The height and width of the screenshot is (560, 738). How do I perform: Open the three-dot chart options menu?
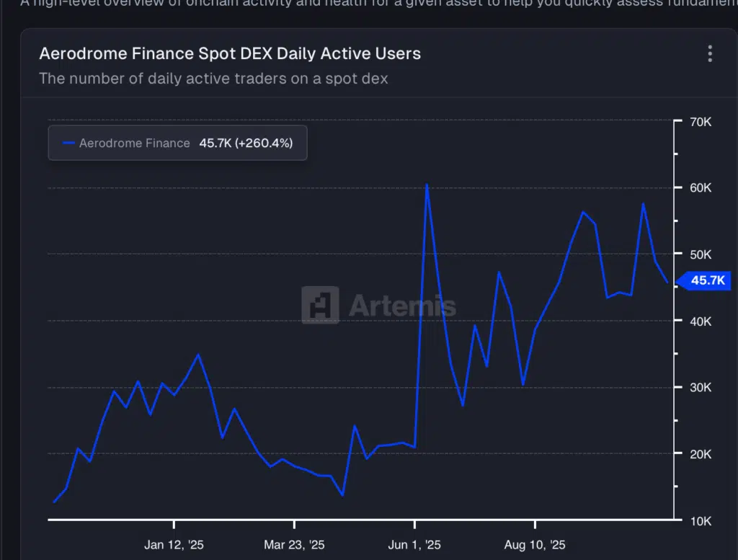pyautogui.click(x=710, y=54)
